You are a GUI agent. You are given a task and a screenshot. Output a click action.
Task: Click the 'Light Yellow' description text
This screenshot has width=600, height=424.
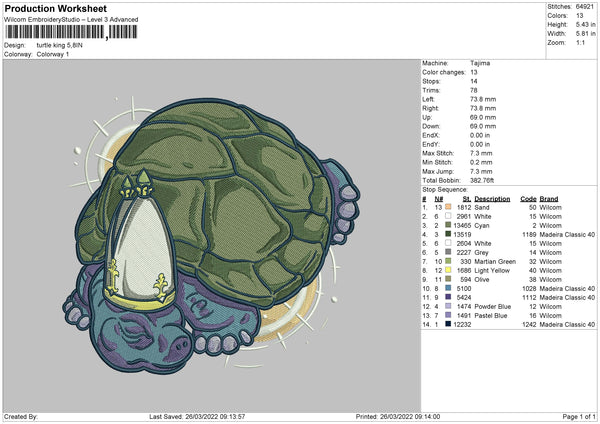pyautogui.click(x=492, y=271)
